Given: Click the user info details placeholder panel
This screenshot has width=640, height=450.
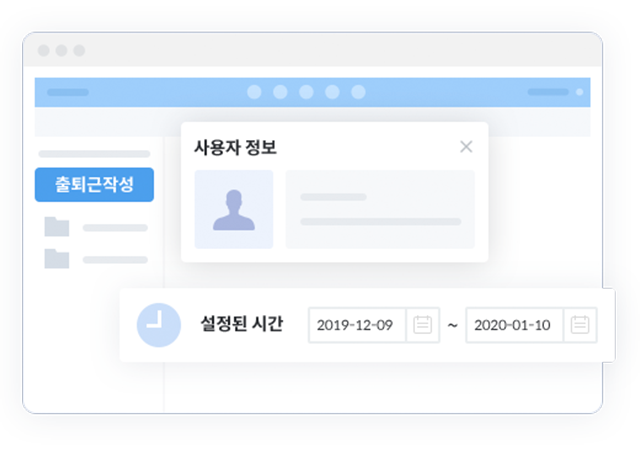Looking at the screenshot, I should [x=380, y=209].
